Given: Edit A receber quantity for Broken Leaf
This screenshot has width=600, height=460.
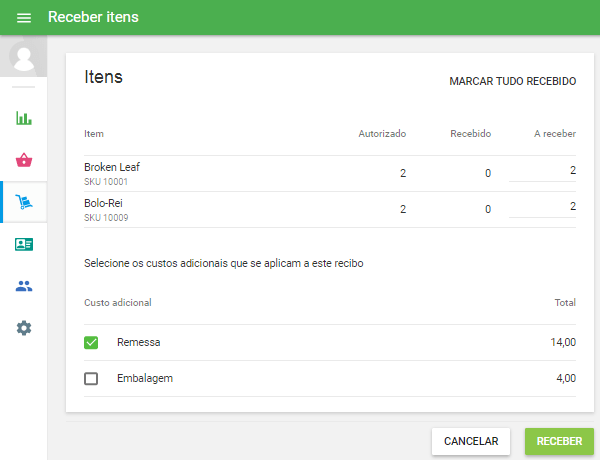Looking at the screenshot, I should (x=542, y=171).
